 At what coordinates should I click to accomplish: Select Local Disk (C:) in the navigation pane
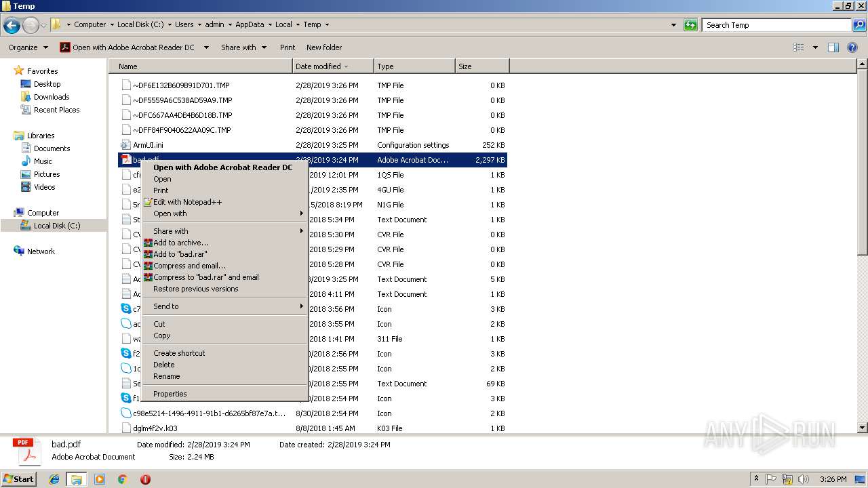(57, 226)
